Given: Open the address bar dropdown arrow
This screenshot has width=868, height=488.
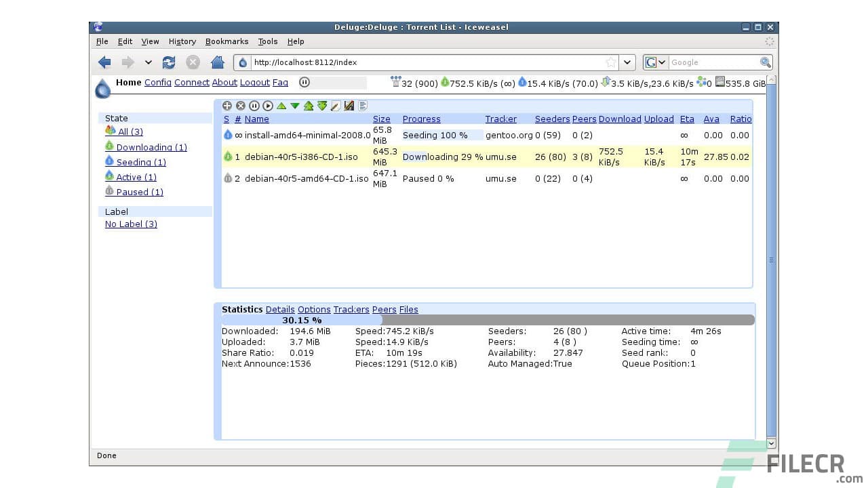Looking at the screenshot, I should [x=627, y=62].
